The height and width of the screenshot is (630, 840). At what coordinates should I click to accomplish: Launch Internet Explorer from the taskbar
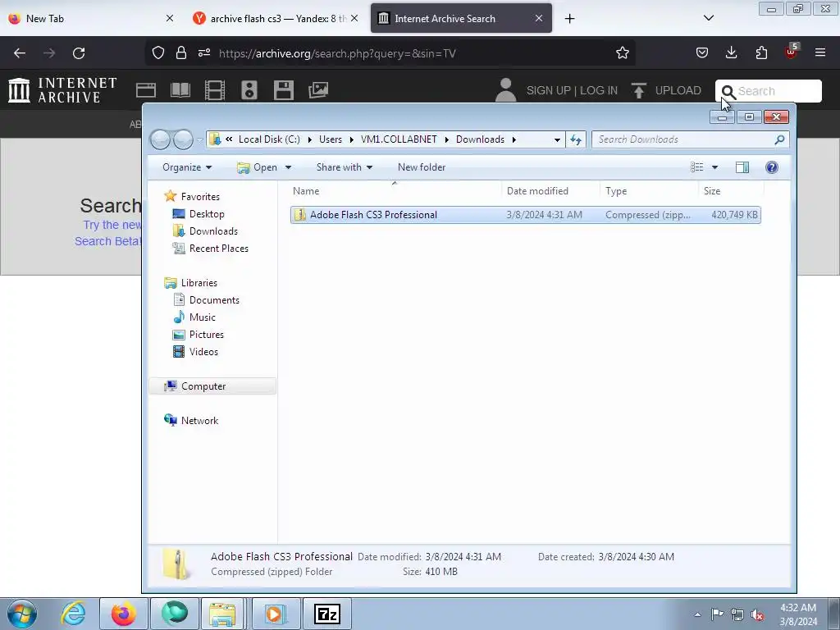pos(73,614)
